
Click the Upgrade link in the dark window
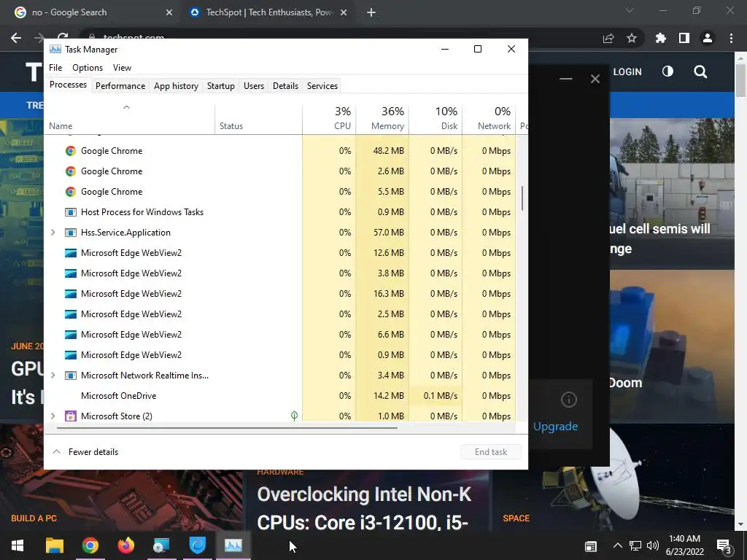point(555,426)
